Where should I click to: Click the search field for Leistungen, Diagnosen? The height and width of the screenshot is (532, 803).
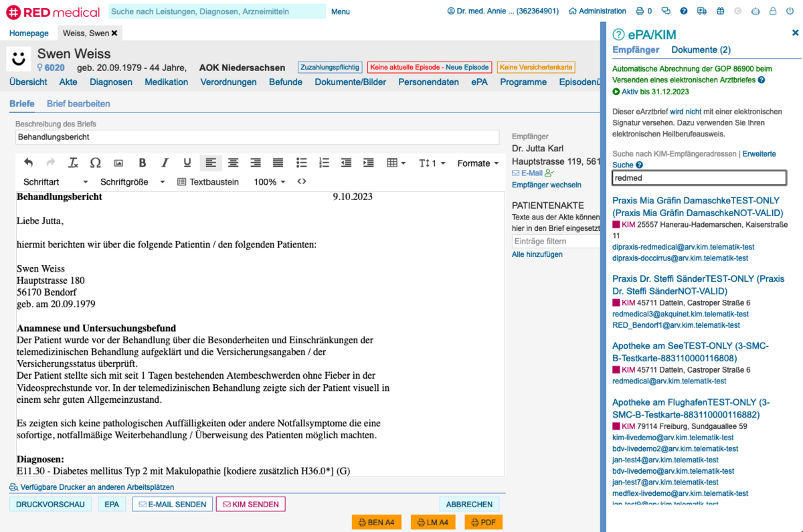[216, 11]
